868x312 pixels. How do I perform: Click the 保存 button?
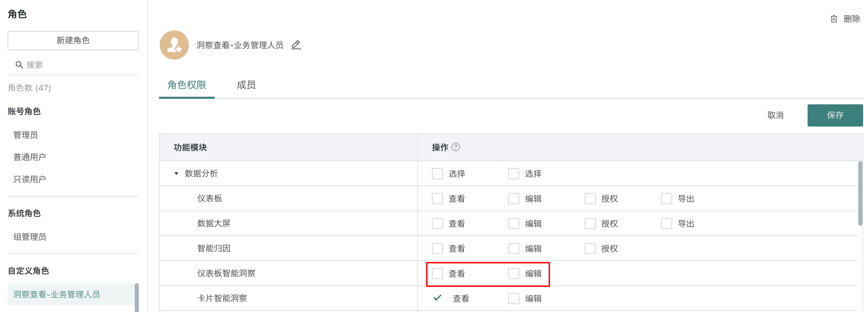[x=835, y=115]
